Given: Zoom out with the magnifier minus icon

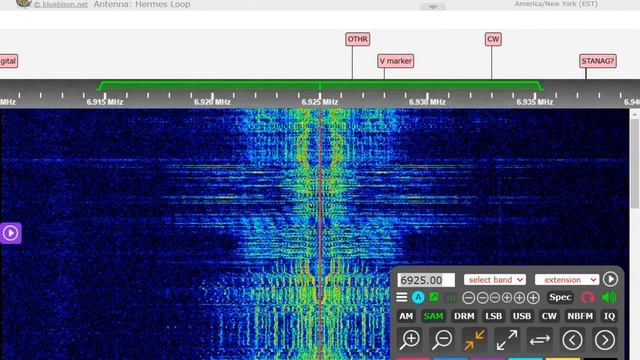Looking at the screenshot, I should click(442, 340).
